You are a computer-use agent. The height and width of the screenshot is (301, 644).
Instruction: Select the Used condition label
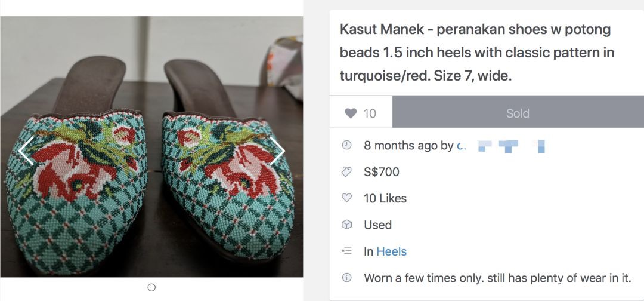pyautogui.click(x=378, y=225)
